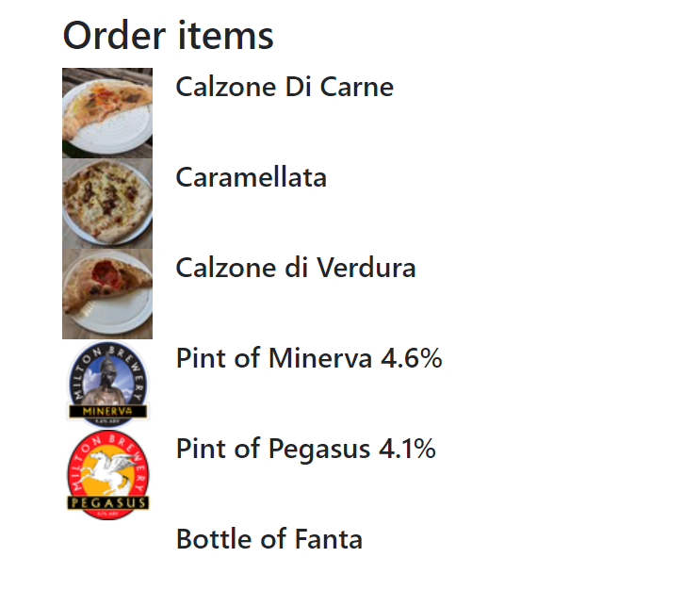This screenshot has height=590, width=700.
Task: Click the MINERVA banner on the beer badge
Action: click(107, 412)
